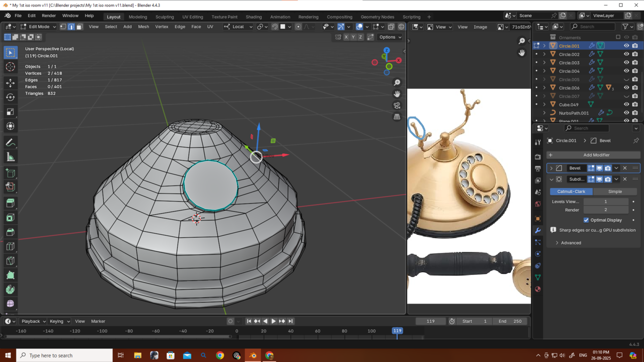Click the Cursor tool icon
The image size is (644, 362).
10,67
